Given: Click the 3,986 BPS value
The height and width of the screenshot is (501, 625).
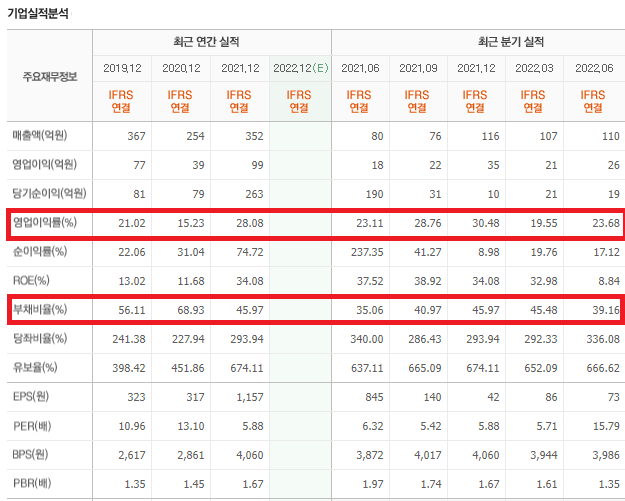Looking at the screenshot, I should pos(606,455).
